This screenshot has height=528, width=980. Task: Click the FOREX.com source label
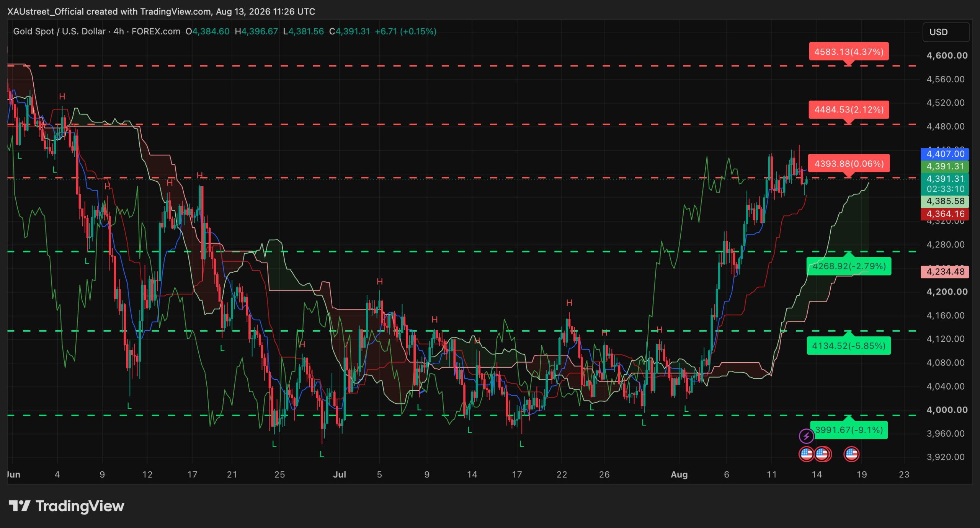pos(156,31)
